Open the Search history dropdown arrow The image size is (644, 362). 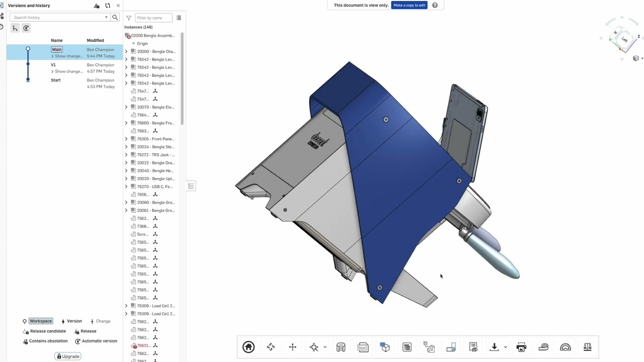[106, 18]
